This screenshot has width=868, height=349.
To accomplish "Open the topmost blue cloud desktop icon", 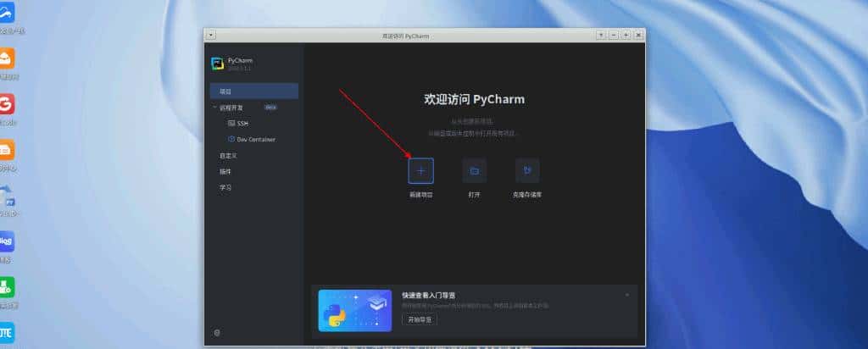I will [7, 12].
